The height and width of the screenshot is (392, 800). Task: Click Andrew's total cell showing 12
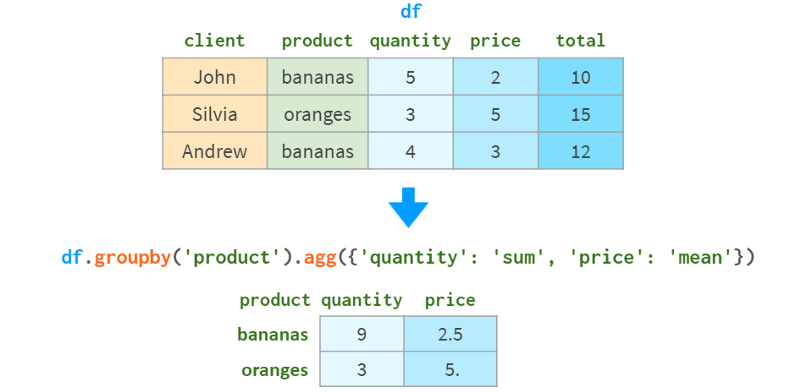click(x=581, y=151)
